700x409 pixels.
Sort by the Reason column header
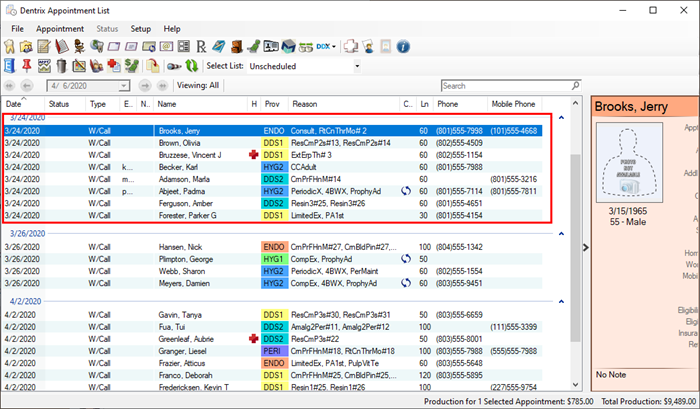pos(344,104)
